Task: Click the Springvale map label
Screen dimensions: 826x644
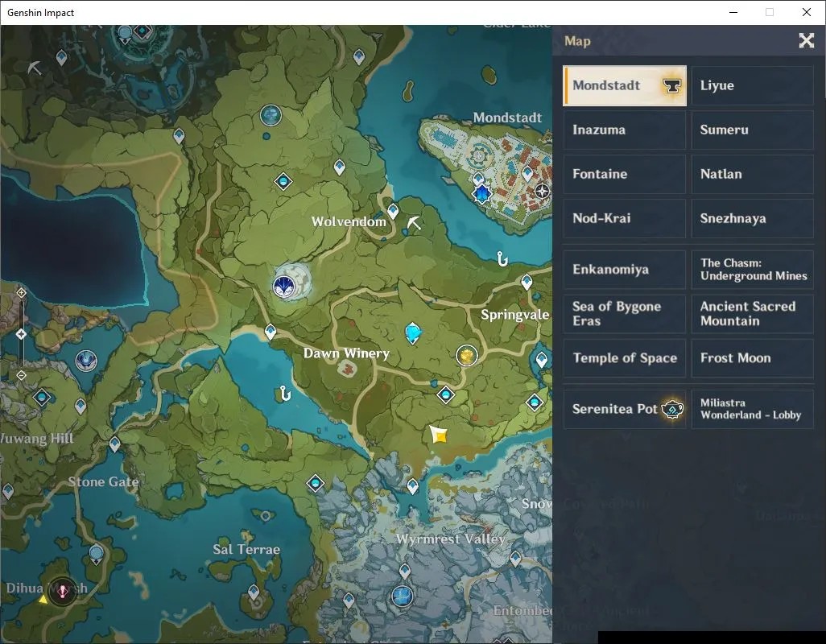Action: pos(514,315)
